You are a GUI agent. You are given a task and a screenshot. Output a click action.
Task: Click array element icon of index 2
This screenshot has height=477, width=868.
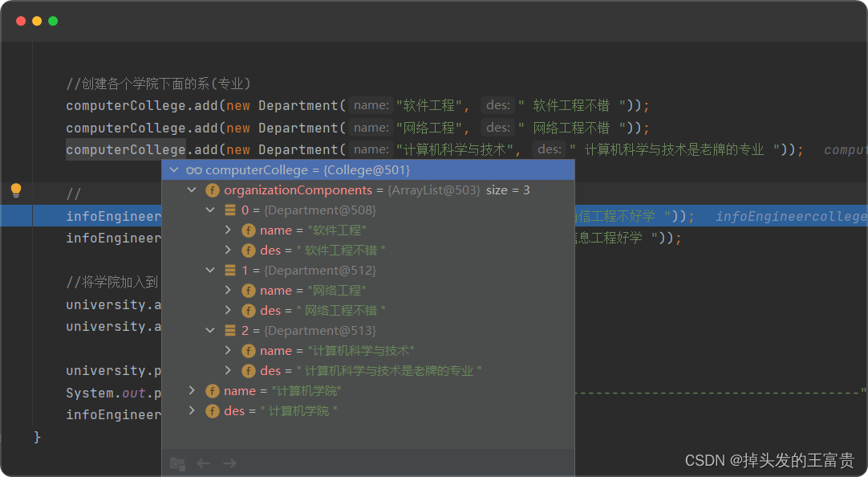pyautogui.click(x=230, y=331)
